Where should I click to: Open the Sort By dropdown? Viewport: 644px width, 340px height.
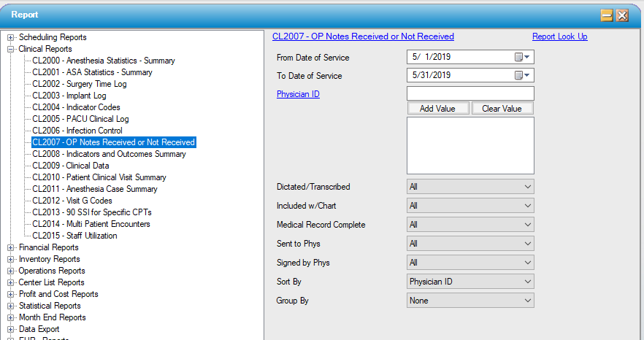[x=470, y=282]
